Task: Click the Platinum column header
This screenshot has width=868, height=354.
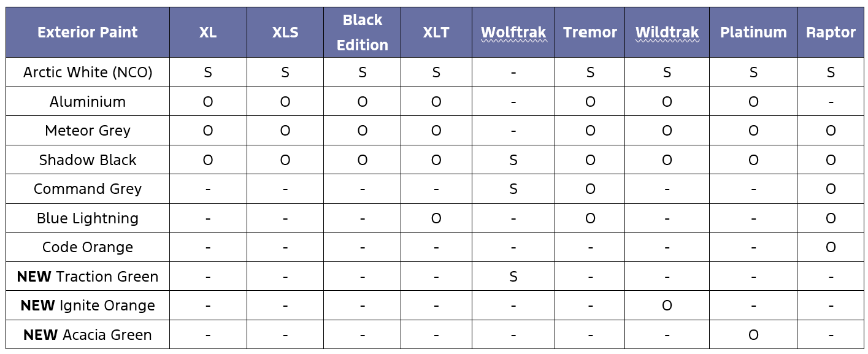Action: [753, 33]
